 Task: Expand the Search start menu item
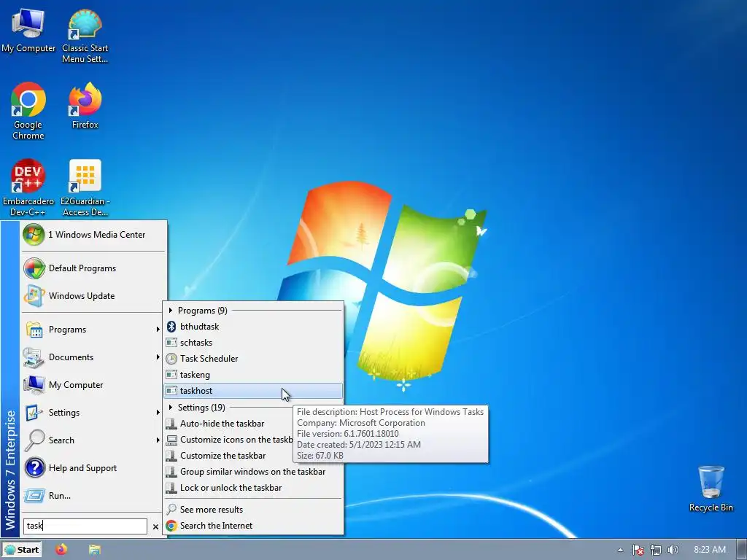click(x=91, y=440)
